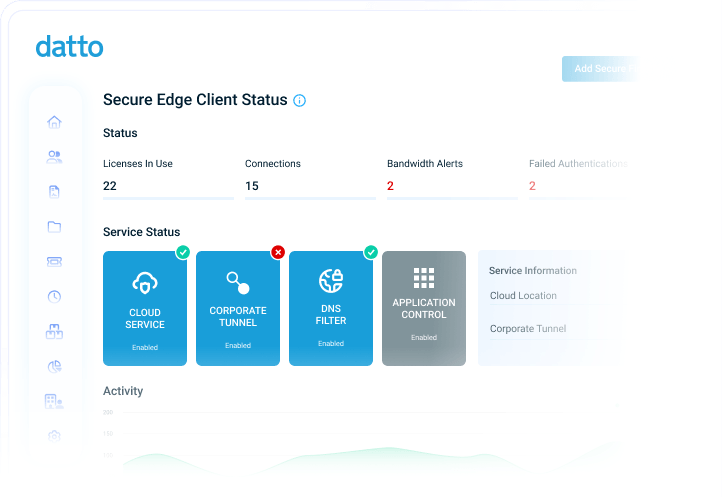
Task: Click the Service Status heading
Action: click(141, 232)
